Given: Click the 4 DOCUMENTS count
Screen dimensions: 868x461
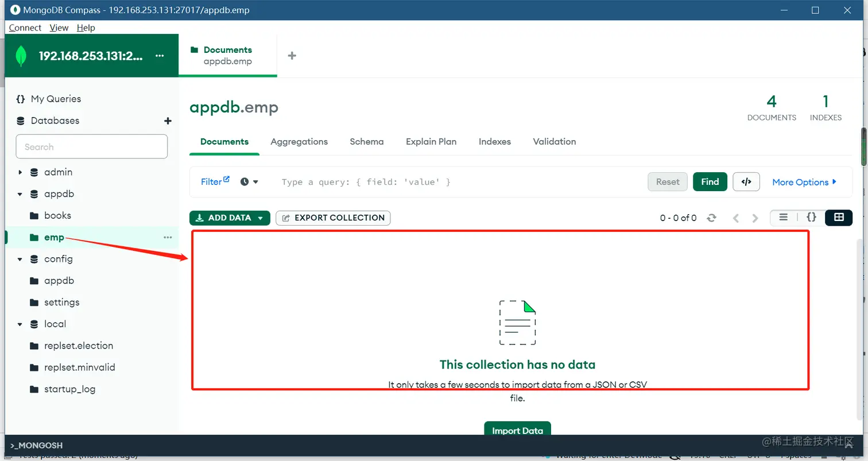Looking at the screenshot, I should pyautogui.click(x=772, y=107).
